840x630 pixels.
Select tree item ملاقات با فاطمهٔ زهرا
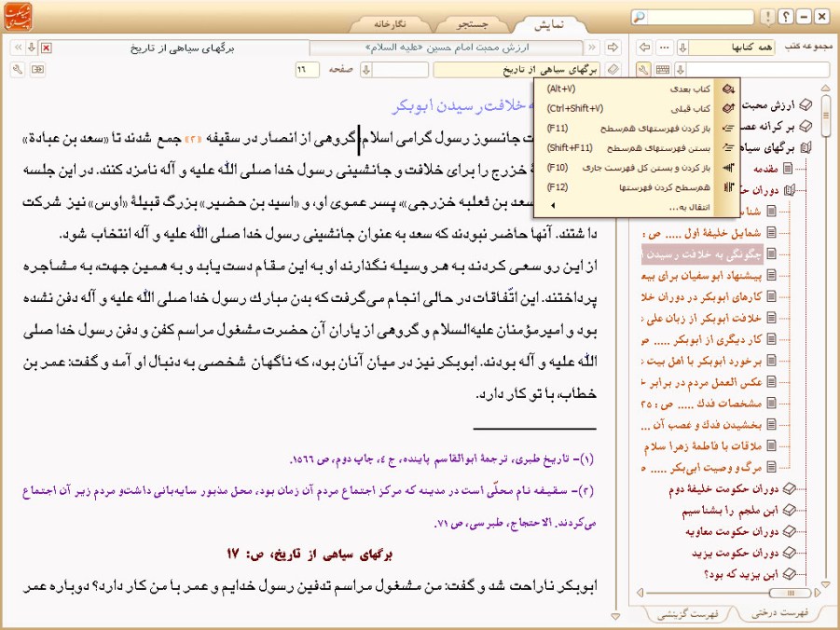(702, 446)
